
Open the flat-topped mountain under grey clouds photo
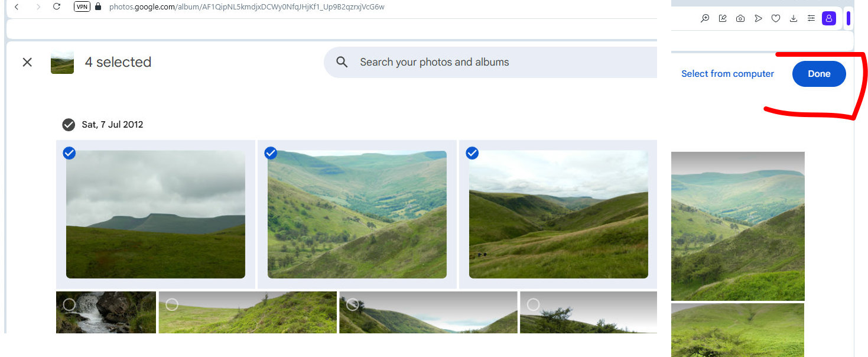click(x=155, y=215)
